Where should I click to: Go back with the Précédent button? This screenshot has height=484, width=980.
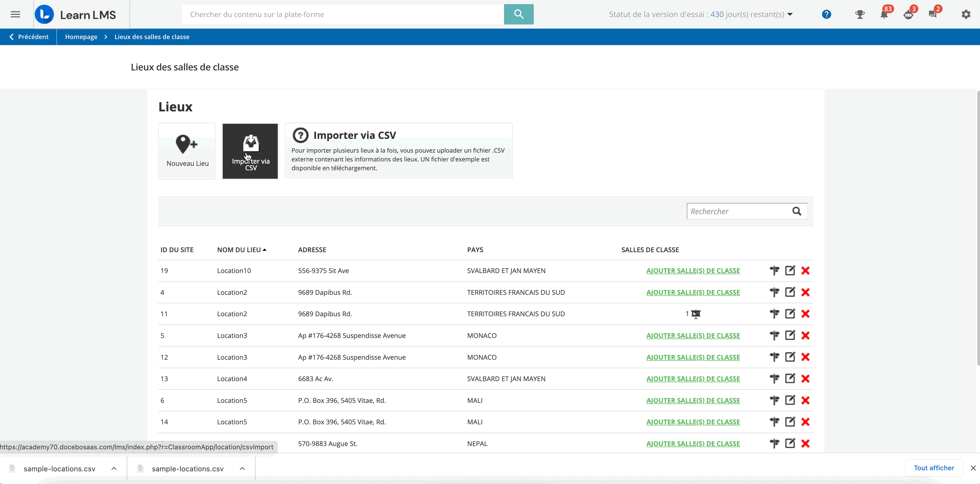(29, 37)
